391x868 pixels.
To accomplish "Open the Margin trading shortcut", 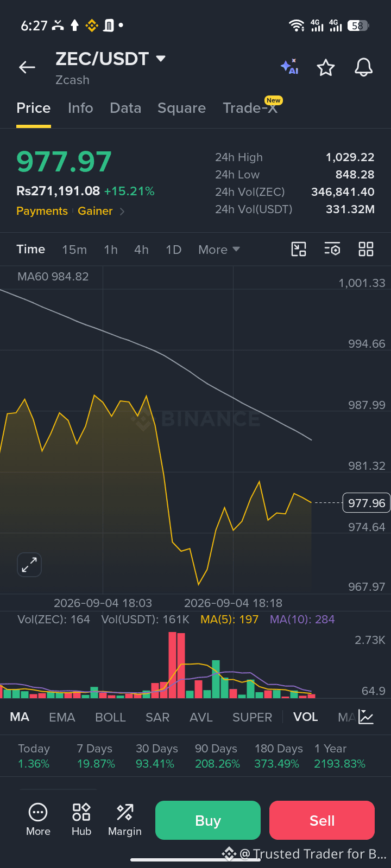I will (125, 820).
